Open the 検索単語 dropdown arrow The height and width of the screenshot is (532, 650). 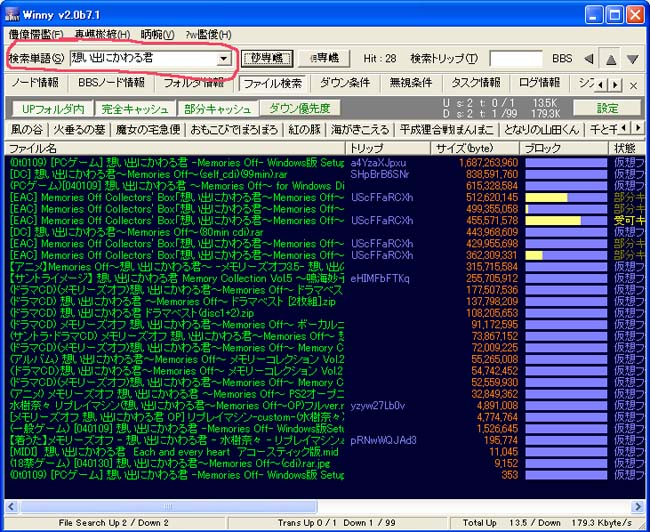(x=223, y=58)
